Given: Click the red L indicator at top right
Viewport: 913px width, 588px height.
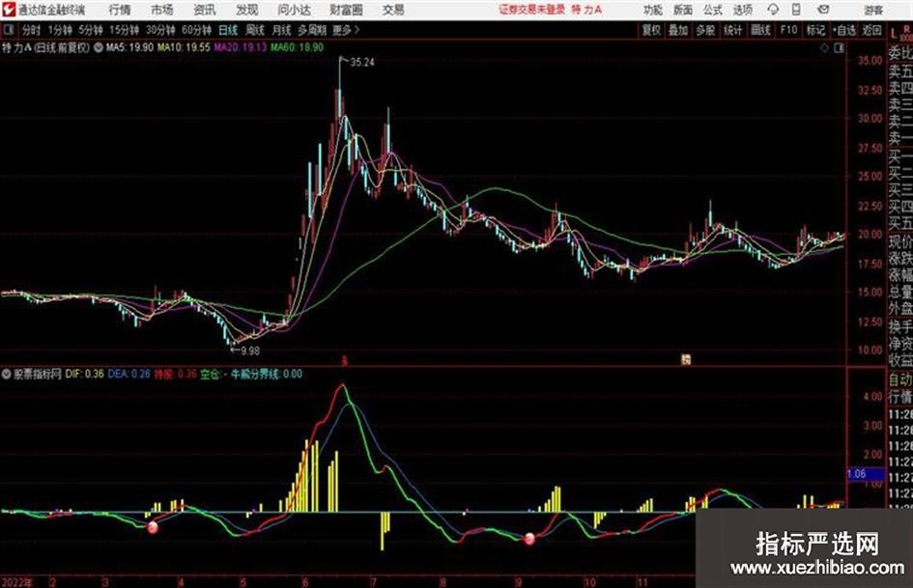Looking at the screenshot, I should click(x=894, y=34).
